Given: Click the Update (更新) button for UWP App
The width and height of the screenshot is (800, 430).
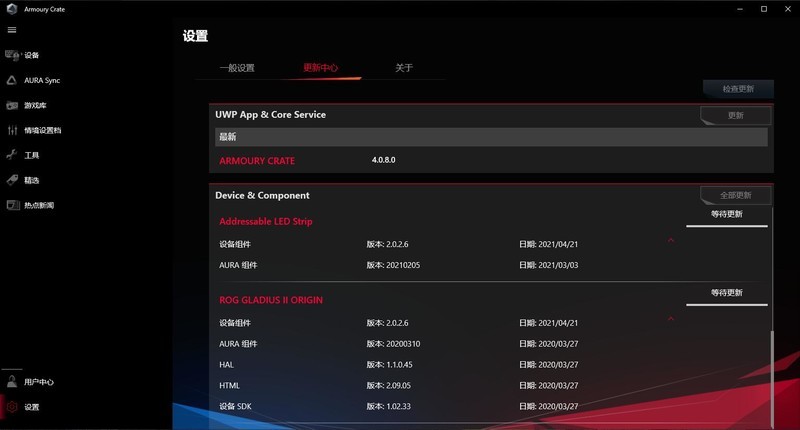Looking at the screenshot, I should [735, 115].
